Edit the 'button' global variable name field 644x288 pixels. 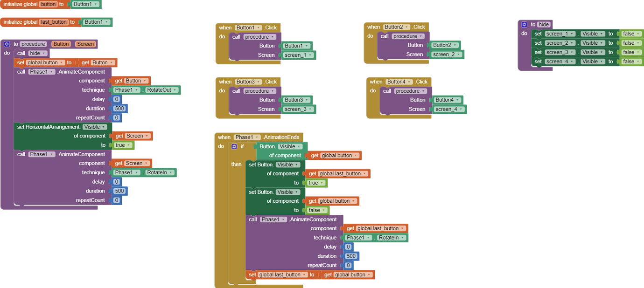coord(48,4)
